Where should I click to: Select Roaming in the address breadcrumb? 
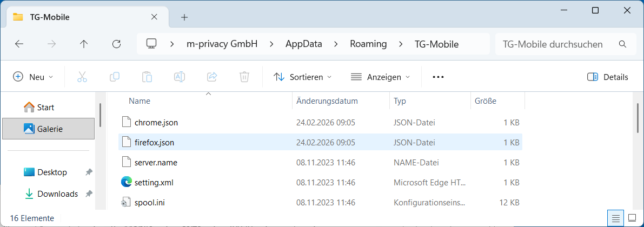click(368, 44)
